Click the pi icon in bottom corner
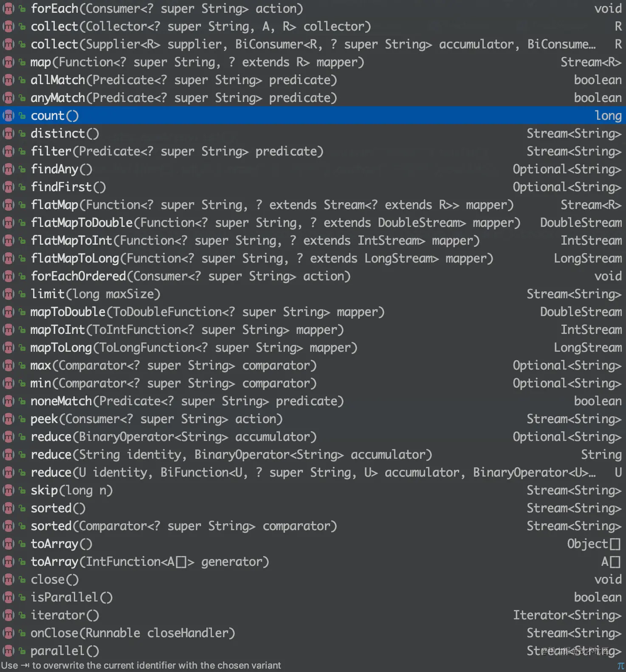 point(620,666)
